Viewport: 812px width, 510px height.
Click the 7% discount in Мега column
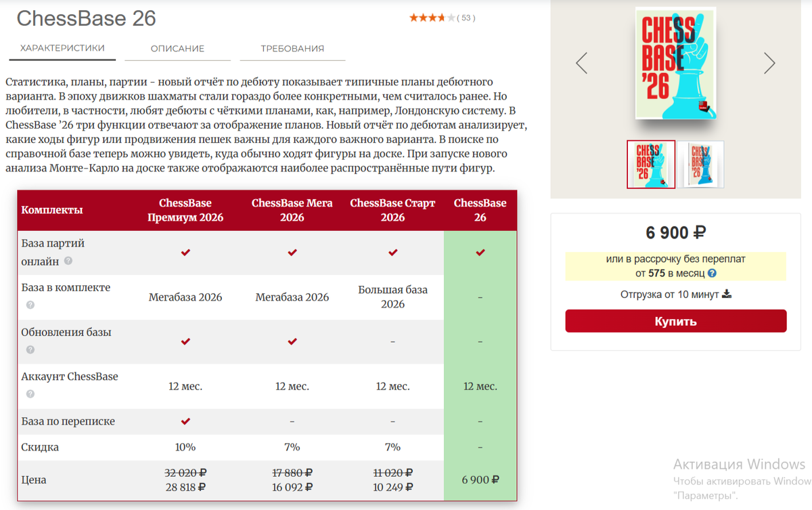pyautogui.click(x=292, y=447)
